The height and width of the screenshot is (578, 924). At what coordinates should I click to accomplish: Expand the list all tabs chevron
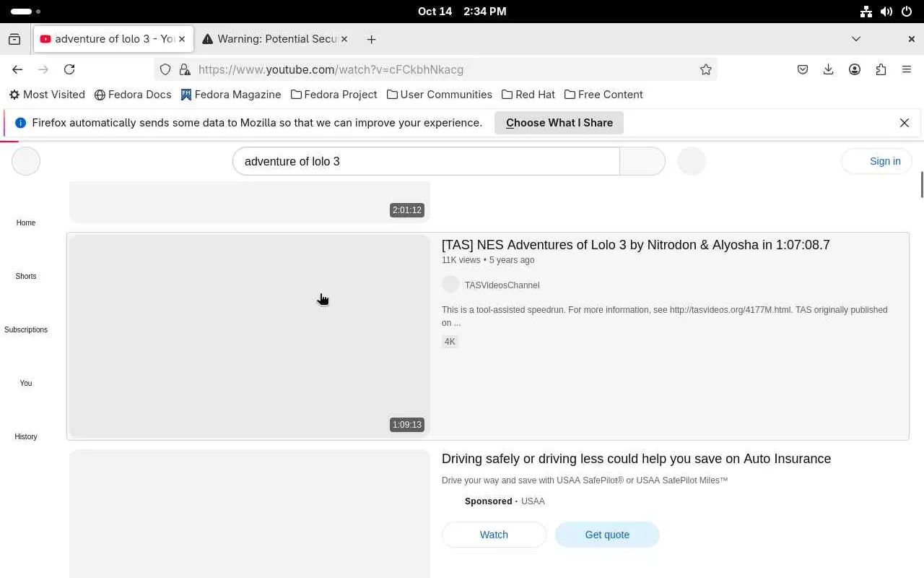[856, 39]
